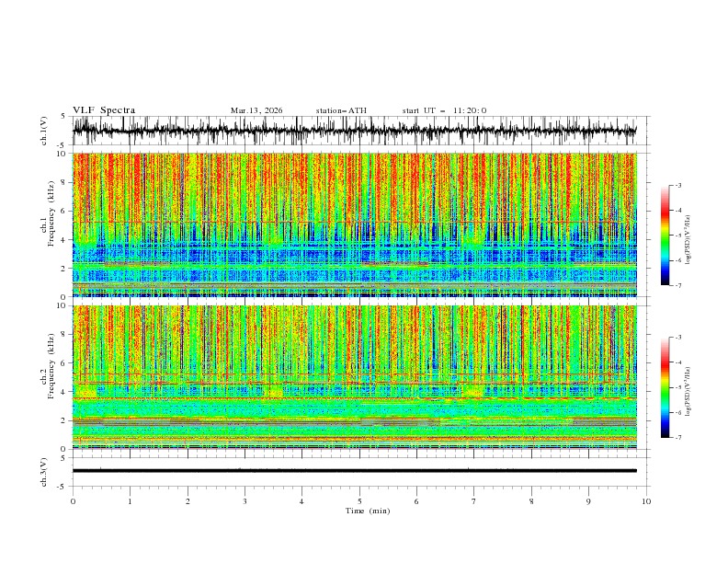Select tick label "5" on the time axis

point(359,501)
